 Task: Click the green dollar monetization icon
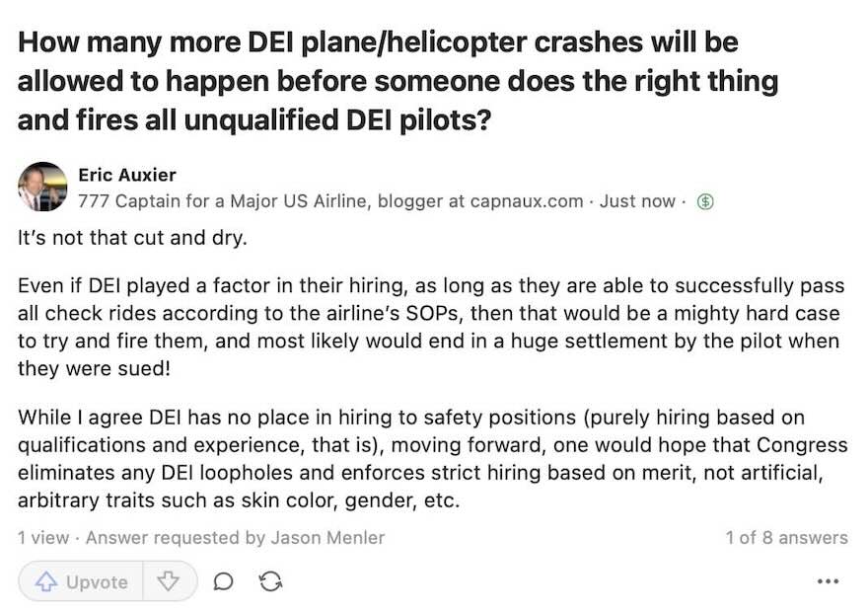pos(704,201)
